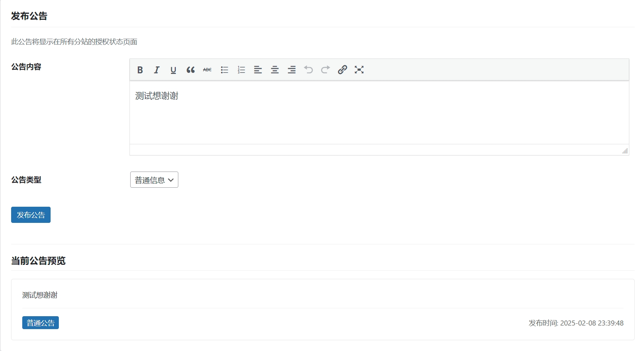Image resolution: width=644 pixels, height=351 pixels.
Task: Insert or edit a link
Action: (x=342, y=70)
